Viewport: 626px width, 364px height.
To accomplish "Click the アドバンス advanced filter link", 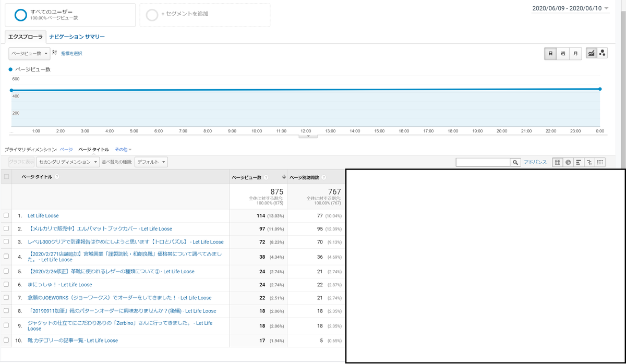I will 535,163.
